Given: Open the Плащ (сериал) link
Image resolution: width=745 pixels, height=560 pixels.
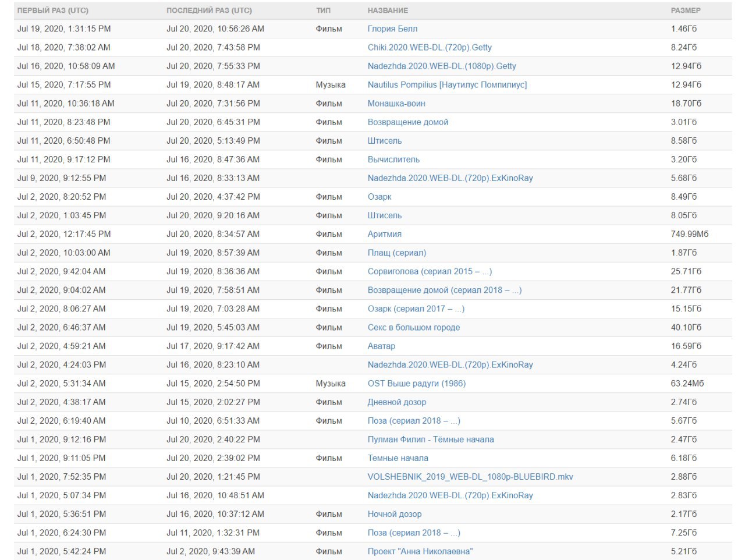Looking at the screenshot, I should click(x=397, y=252).
